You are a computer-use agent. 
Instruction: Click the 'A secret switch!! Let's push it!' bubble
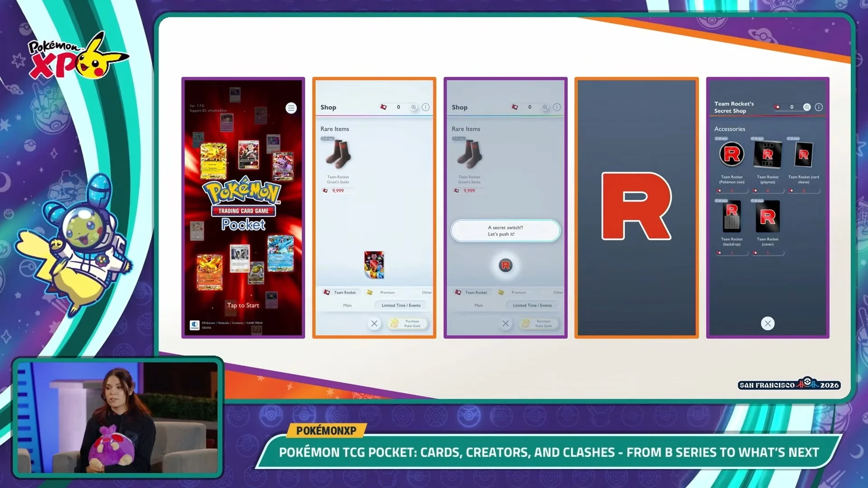(505, 231)
